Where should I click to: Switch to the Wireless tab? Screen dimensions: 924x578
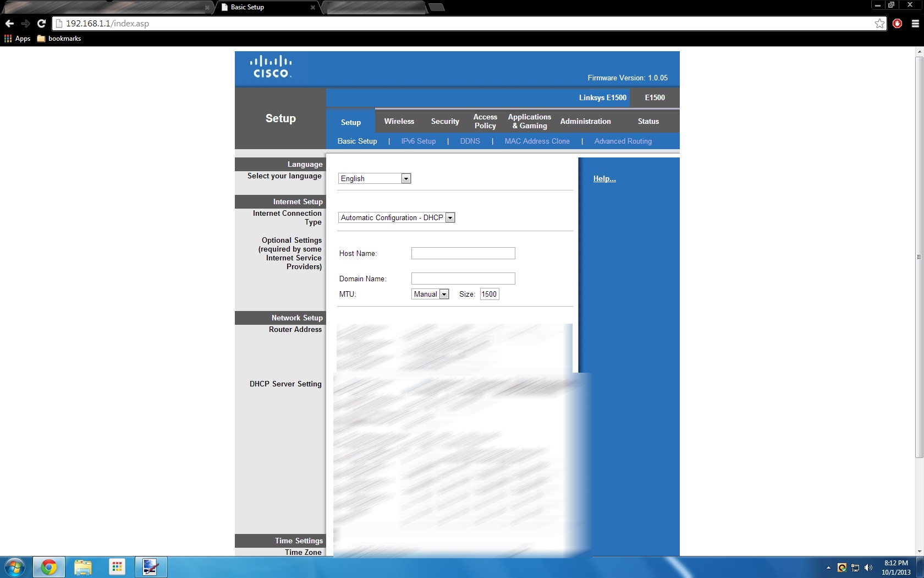pyautogui.click(x=399, y=121)
